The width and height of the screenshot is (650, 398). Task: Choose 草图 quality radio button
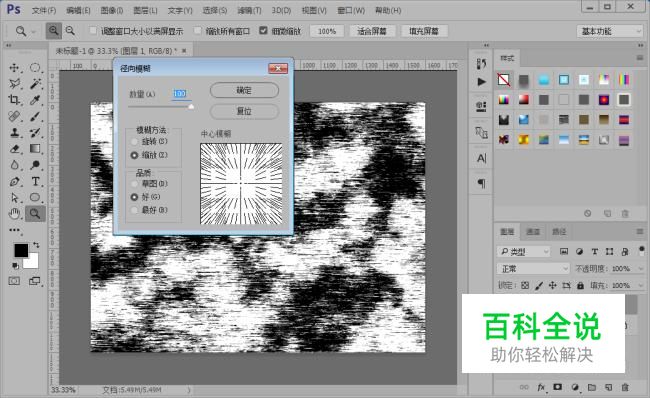click(x=134, y=184)
